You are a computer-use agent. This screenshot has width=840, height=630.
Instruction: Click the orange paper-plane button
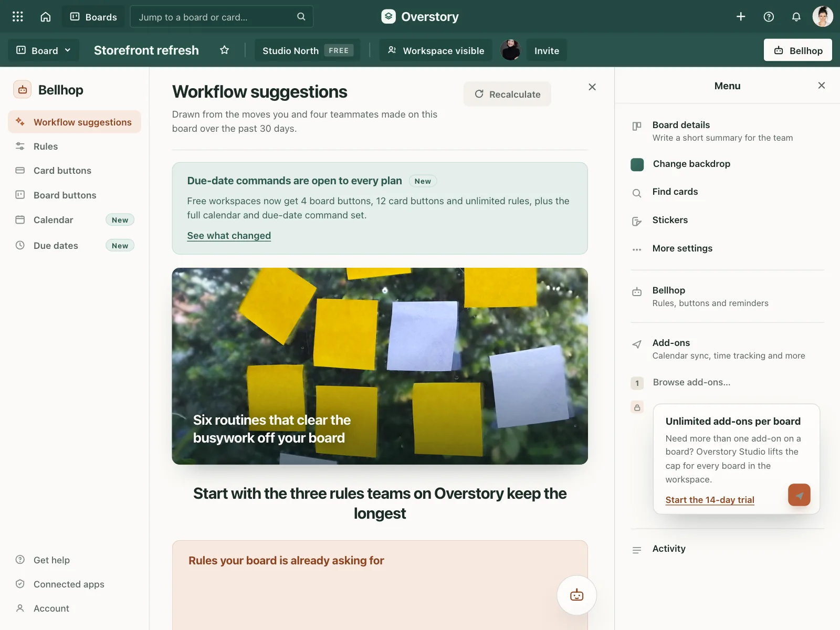click(799, 495)
